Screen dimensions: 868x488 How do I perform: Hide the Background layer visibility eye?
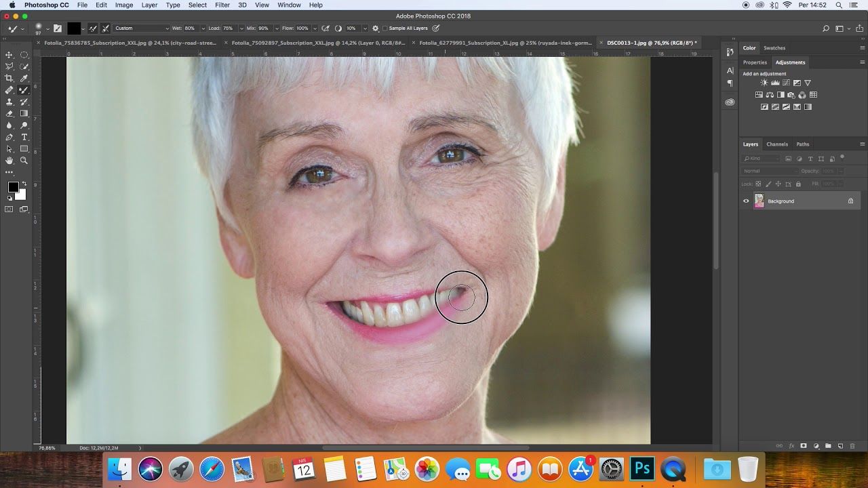coord(746,201)
